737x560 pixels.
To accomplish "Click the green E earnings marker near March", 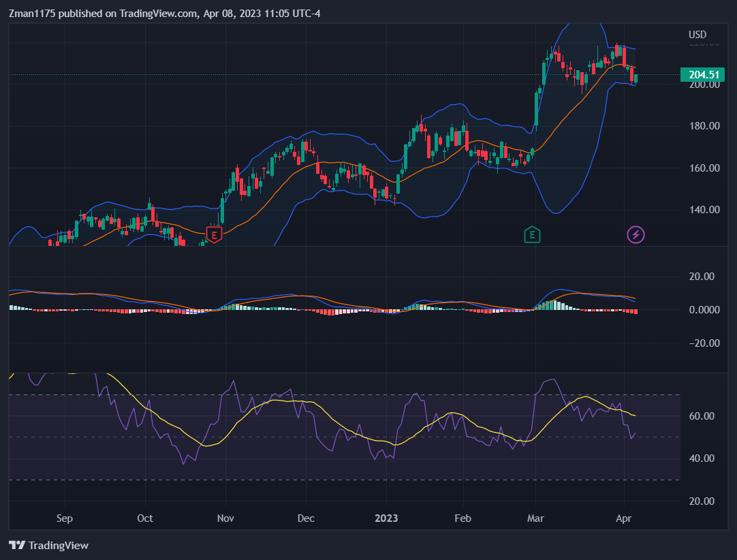I will click(x=531, y=234).
